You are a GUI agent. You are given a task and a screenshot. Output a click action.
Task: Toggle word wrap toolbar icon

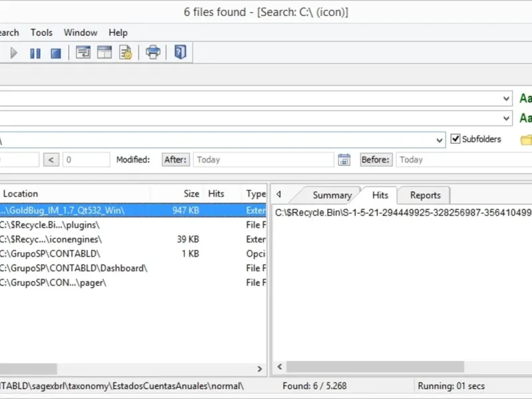coord(83,53)
